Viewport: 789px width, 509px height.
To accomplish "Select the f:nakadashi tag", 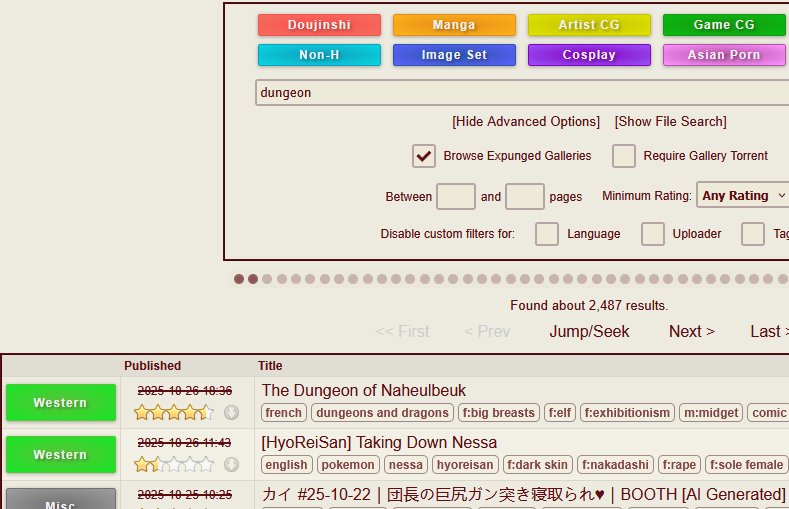I will click(615, 464).
